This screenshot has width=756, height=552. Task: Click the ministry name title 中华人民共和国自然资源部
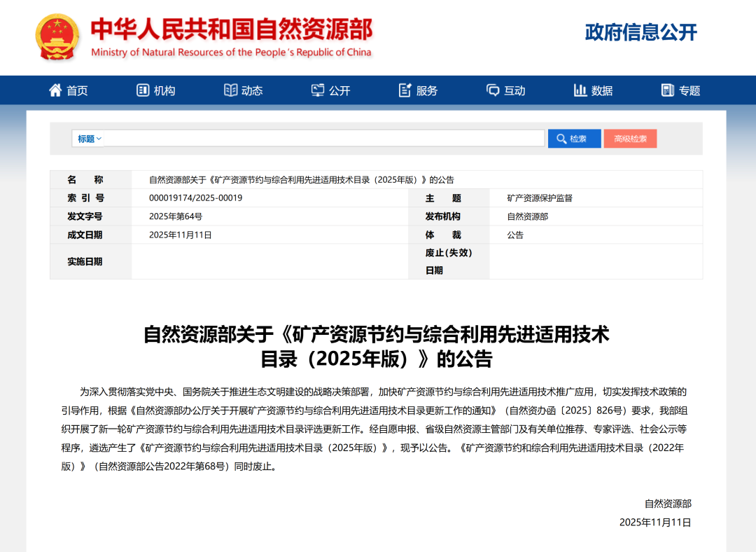232,29
